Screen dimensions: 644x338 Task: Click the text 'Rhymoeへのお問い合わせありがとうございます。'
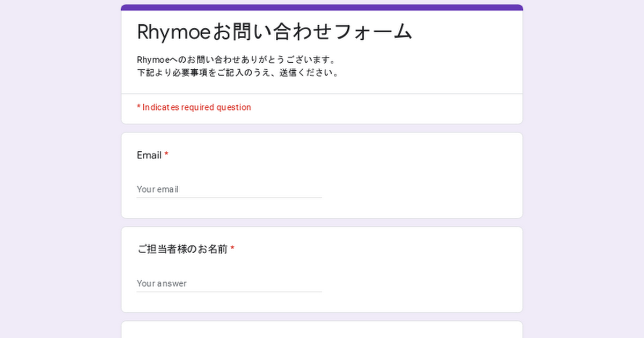click(x=237, y=59)
